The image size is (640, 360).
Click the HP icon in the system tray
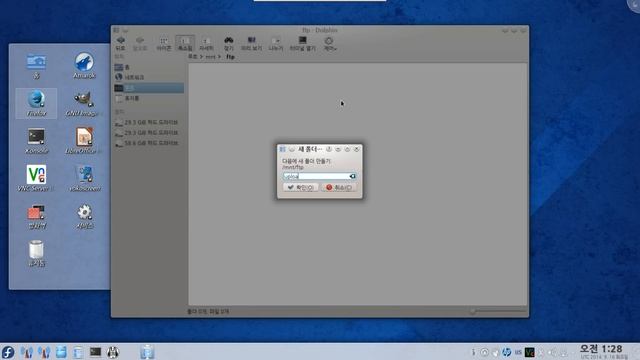(x=507, y=352)
